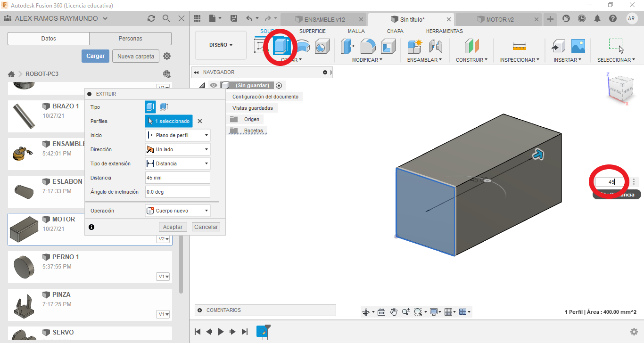Viewport: 644px width, 343px height.
Task: Search in the data panel
Action: pos(166,18)
